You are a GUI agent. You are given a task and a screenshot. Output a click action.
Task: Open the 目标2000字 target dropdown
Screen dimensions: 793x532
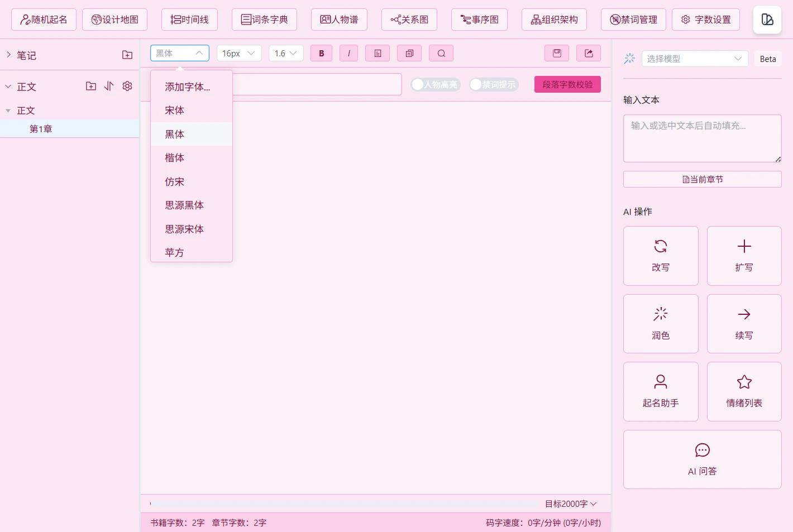pos(571,504)
